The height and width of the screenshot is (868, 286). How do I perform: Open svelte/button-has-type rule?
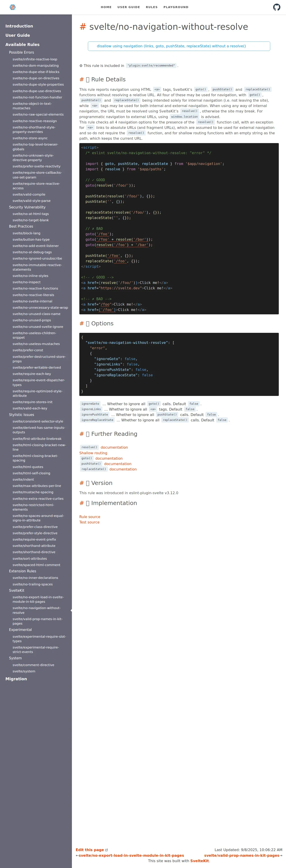click(31, 240)
